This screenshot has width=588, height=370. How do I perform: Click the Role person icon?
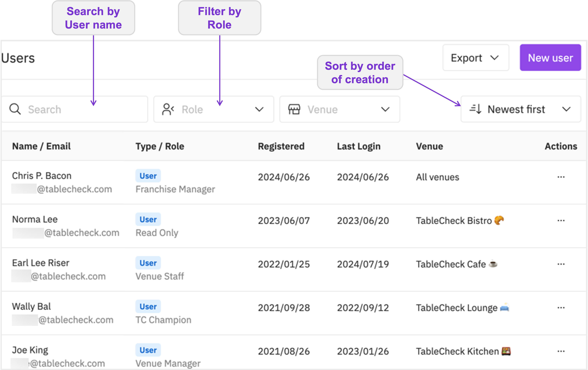(x=168, y=109)
